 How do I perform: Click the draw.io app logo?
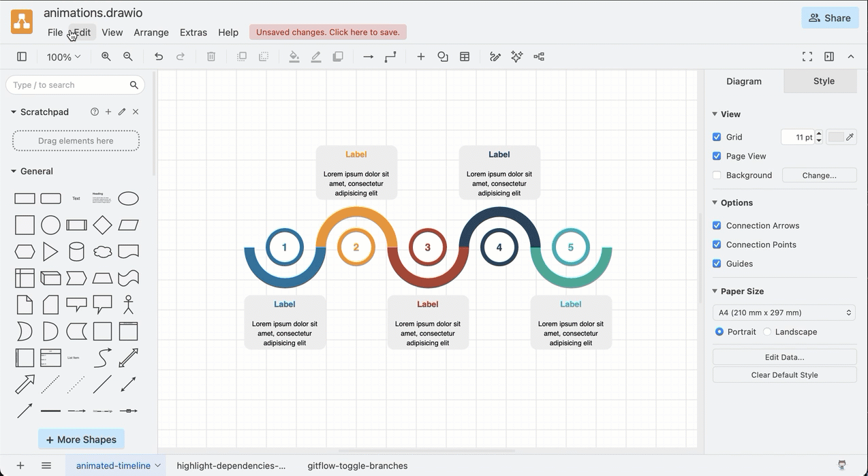tap(22, 22)
